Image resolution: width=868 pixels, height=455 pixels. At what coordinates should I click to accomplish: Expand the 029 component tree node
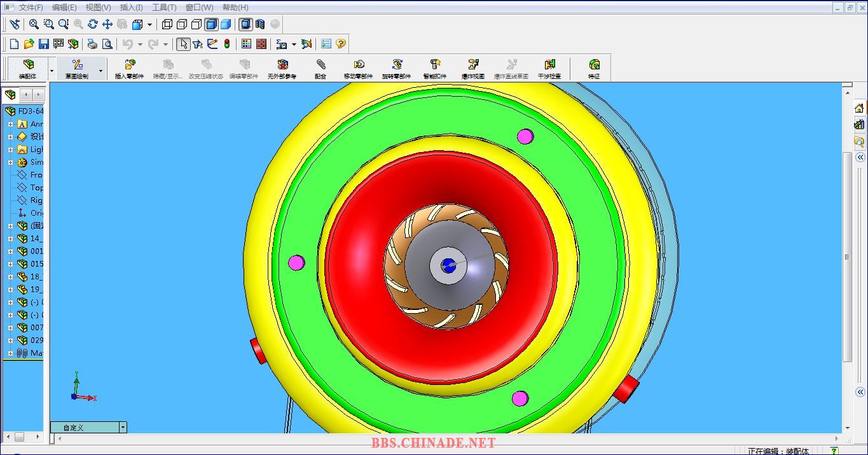pos(10,340)
